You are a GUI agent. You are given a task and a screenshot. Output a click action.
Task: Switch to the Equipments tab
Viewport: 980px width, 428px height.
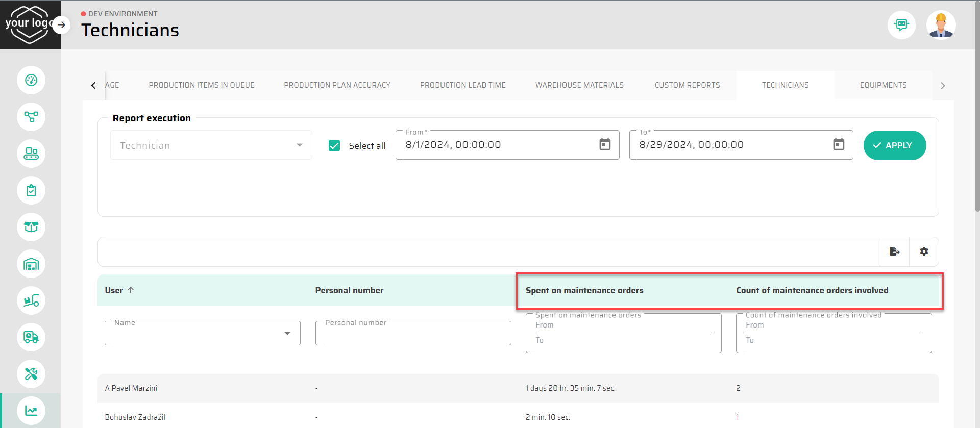(x=883, y=85)
